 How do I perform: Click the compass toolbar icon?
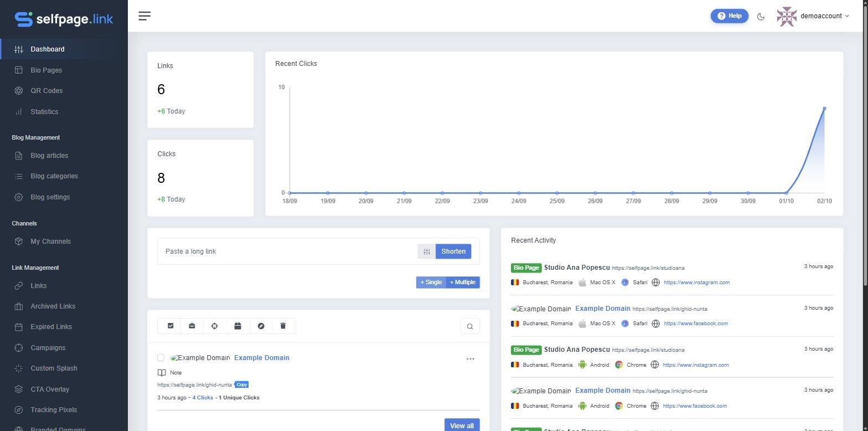point(261,326)
